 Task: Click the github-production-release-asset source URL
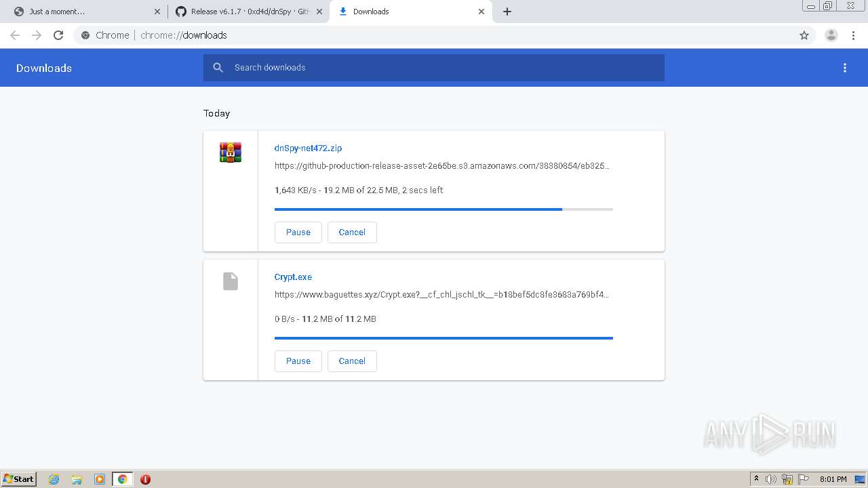tap(442, 165)
